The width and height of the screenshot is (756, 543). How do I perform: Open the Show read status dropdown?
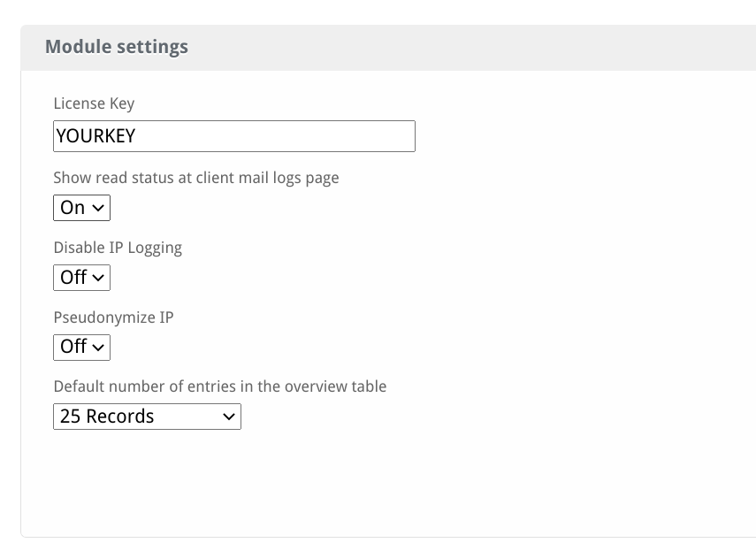81,208
